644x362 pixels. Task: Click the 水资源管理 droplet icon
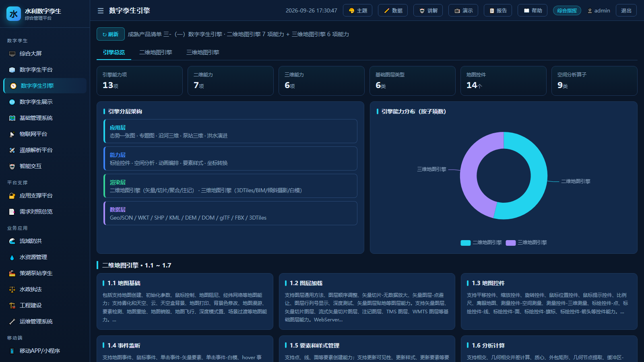(12, 257)
